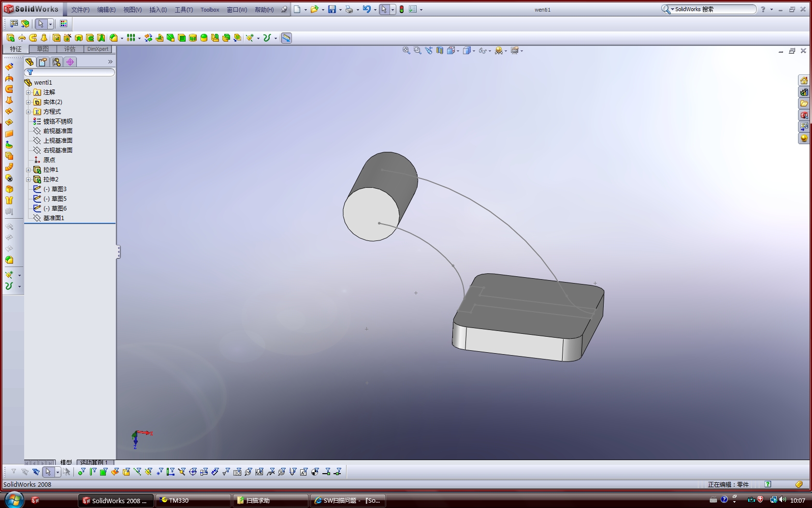Expand the 实体(2) tree node
Viewport: 812px width, 508px height.
pyautogui.click(x=28, y=102)
